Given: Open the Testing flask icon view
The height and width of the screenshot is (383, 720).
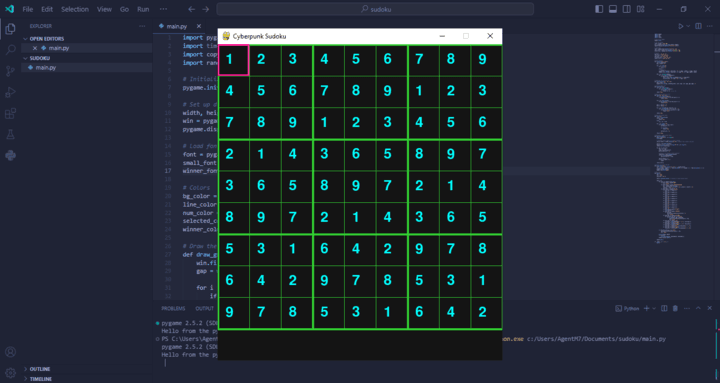Looking at the screenshot, I should pos(10,134).
